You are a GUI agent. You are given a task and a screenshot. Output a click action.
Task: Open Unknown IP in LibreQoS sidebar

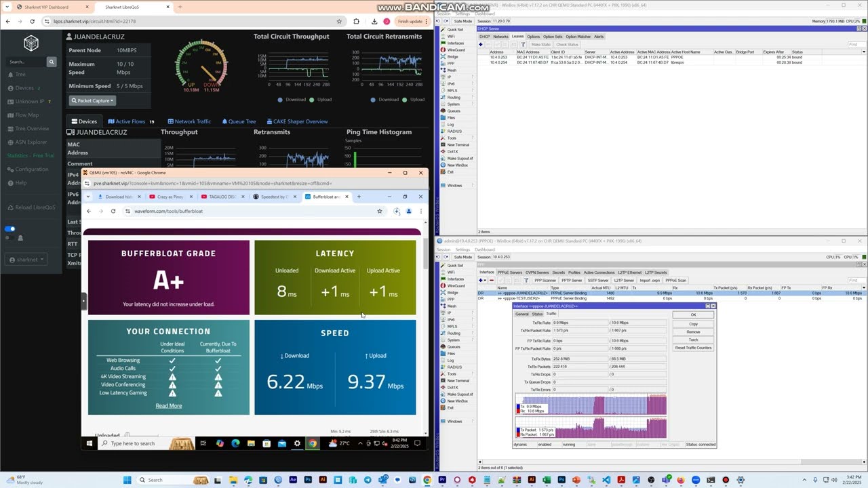[x=29, y=102]
